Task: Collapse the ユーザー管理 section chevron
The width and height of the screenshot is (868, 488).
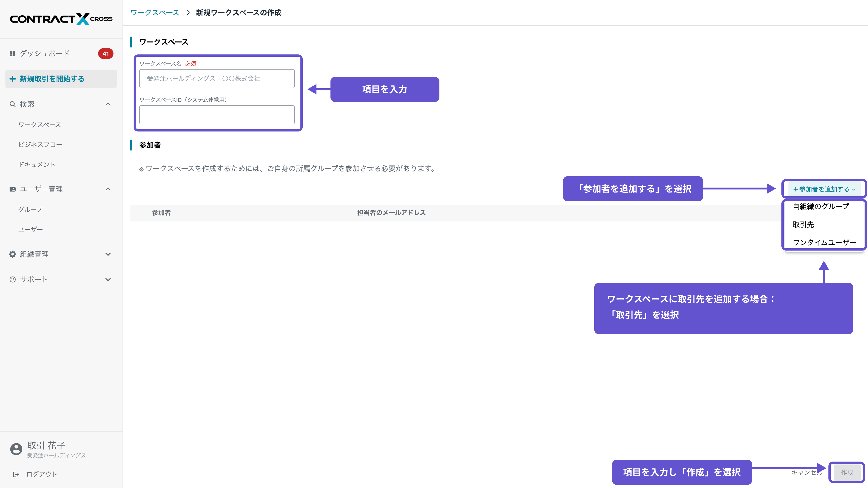Action: point(108,189)
